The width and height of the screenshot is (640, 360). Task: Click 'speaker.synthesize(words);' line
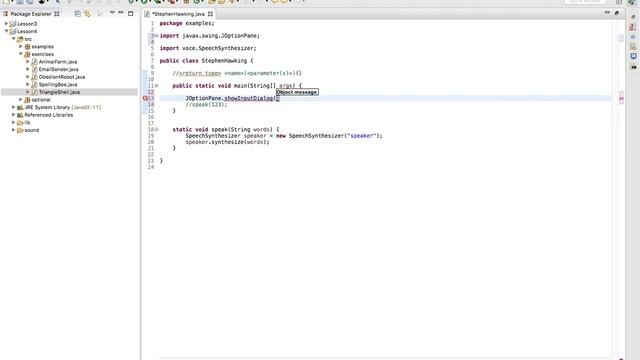point(227,142)
